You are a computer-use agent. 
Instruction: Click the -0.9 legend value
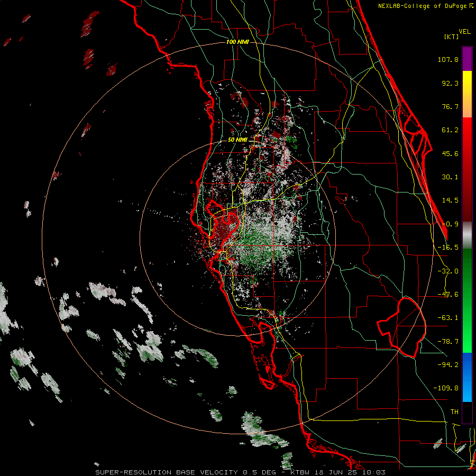450,224
